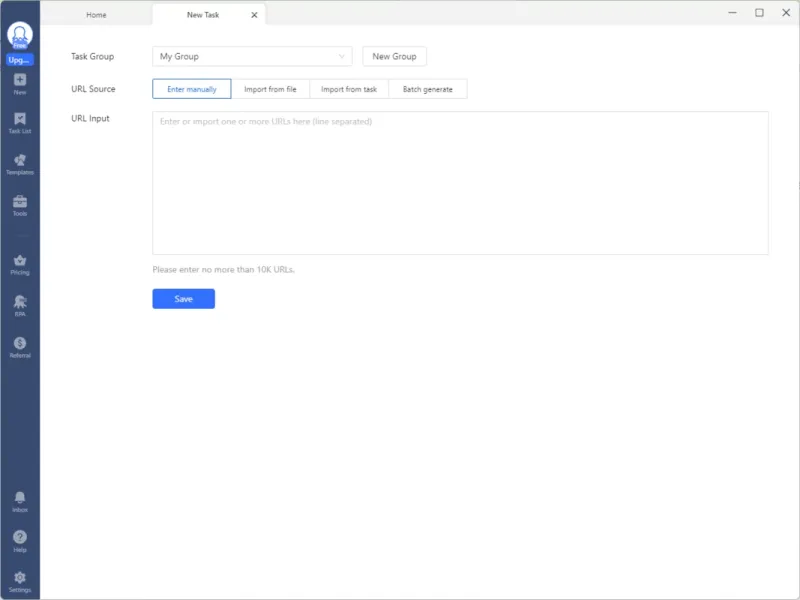This screenshot has height=600, width=800.
Task: Switch to the Home tab
Action: [x=96, y=15]
